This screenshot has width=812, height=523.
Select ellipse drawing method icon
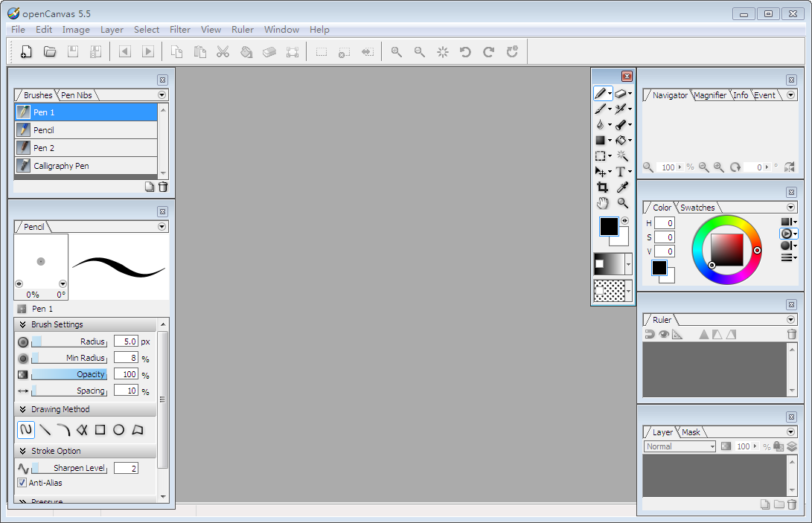click(118, 430)
